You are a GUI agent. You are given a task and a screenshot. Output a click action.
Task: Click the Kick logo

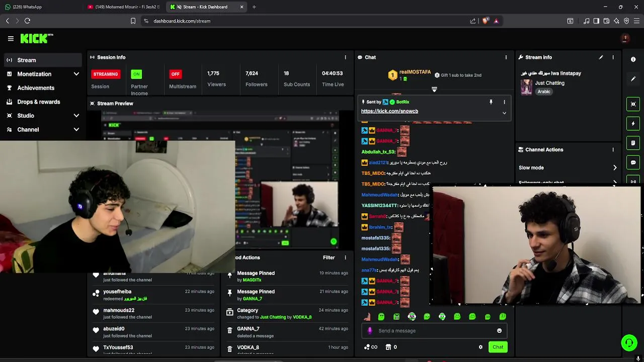(x=36, y=38)
